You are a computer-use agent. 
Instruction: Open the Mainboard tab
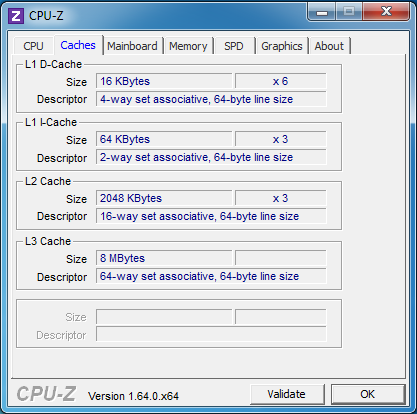tap(132, 46)
